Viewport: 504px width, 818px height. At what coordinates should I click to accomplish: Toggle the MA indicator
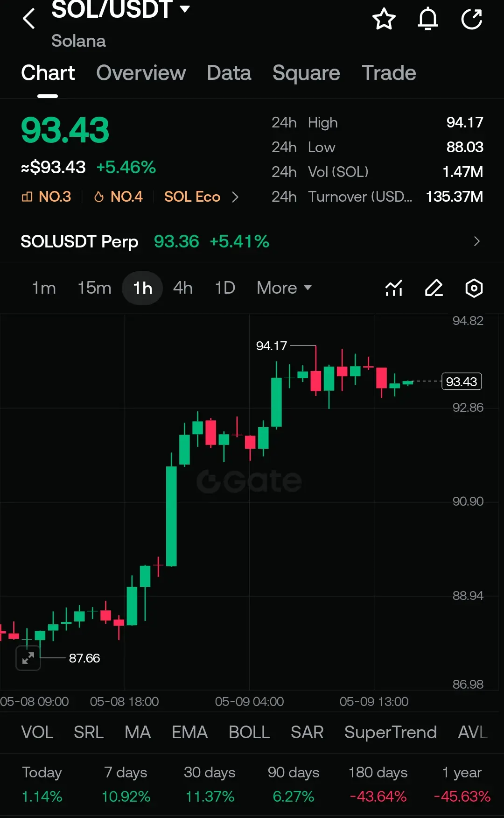click(138, 732)
